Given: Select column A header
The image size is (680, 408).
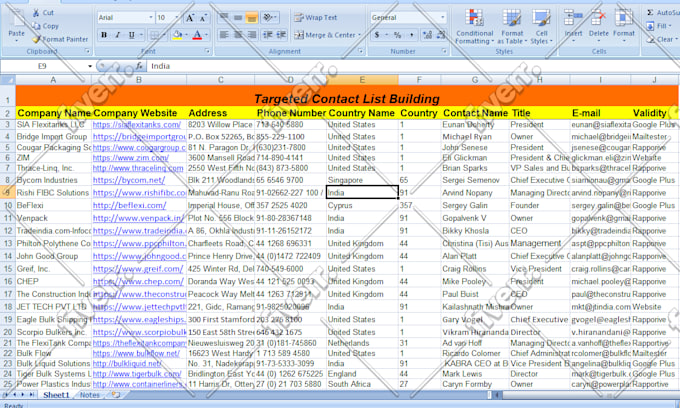Looking at the screenshot, I should pyautogui.click(x=53, y=80).
